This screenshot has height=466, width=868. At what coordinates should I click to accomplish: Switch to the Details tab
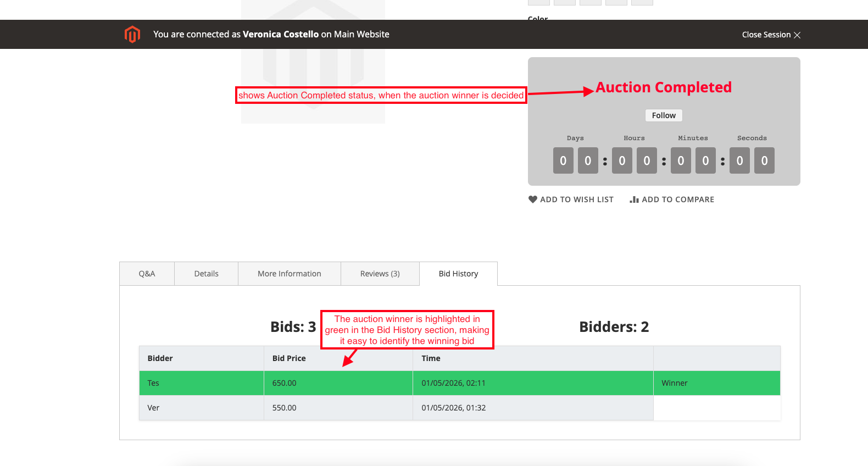click(206, 274)
